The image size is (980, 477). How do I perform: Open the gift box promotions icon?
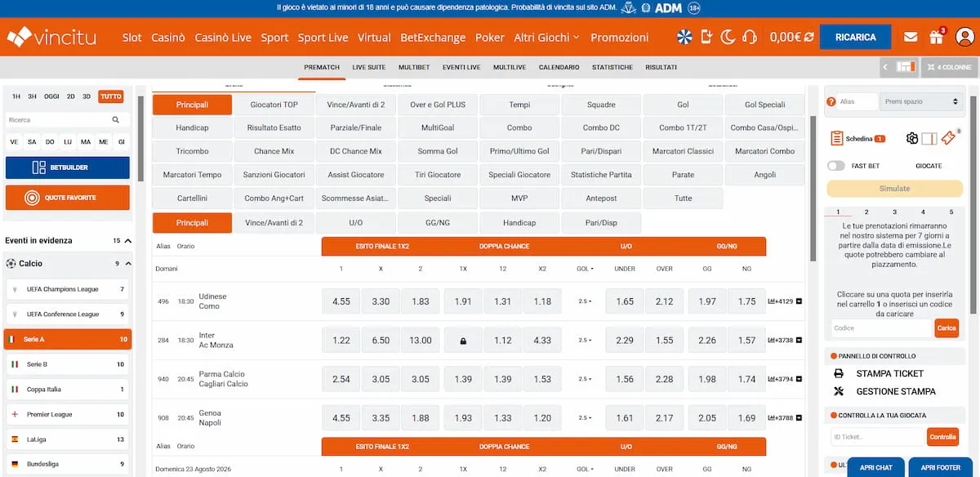936,38
